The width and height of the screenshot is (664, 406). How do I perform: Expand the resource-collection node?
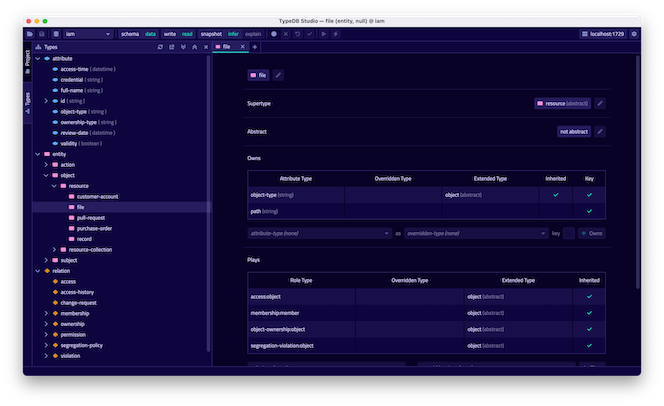click(x=54, y=249)
